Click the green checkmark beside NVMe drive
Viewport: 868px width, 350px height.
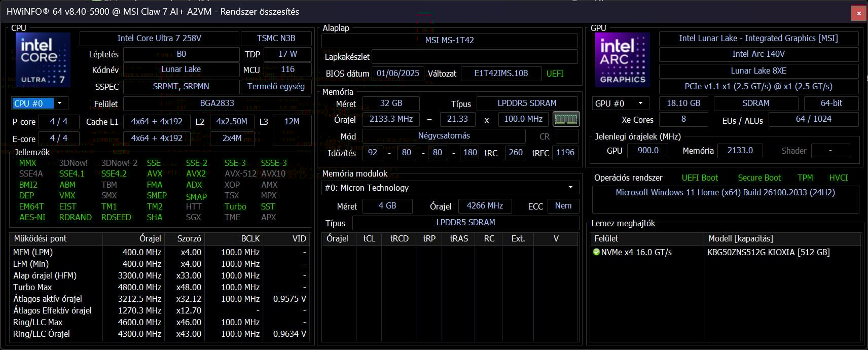point(596,252)
